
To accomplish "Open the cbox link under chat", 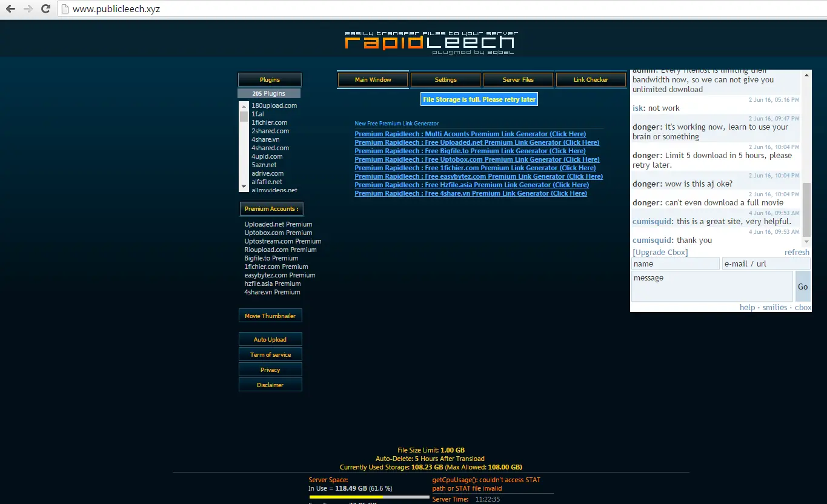I will (x=803, y=308).
